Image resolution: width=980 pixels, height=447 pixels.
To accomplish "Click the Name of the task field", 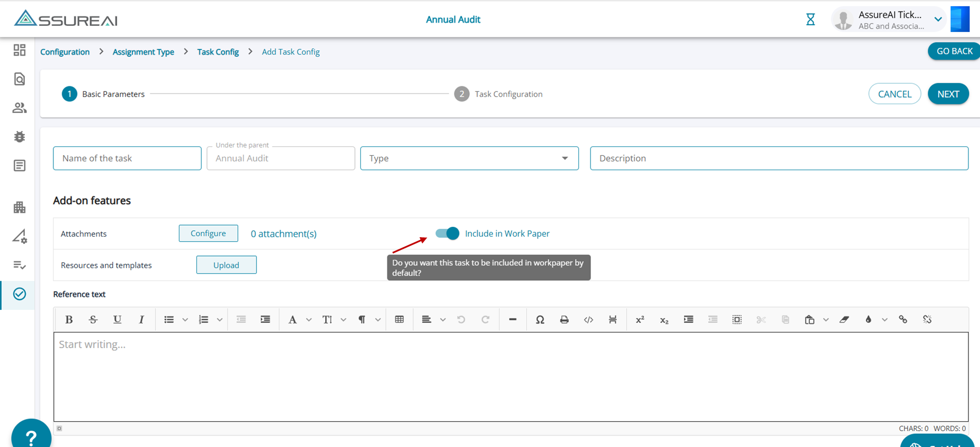I will 127,159.
